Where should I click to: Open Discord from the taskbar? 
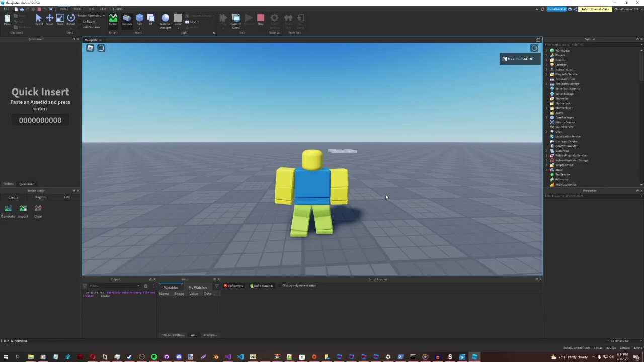(179, 357)
